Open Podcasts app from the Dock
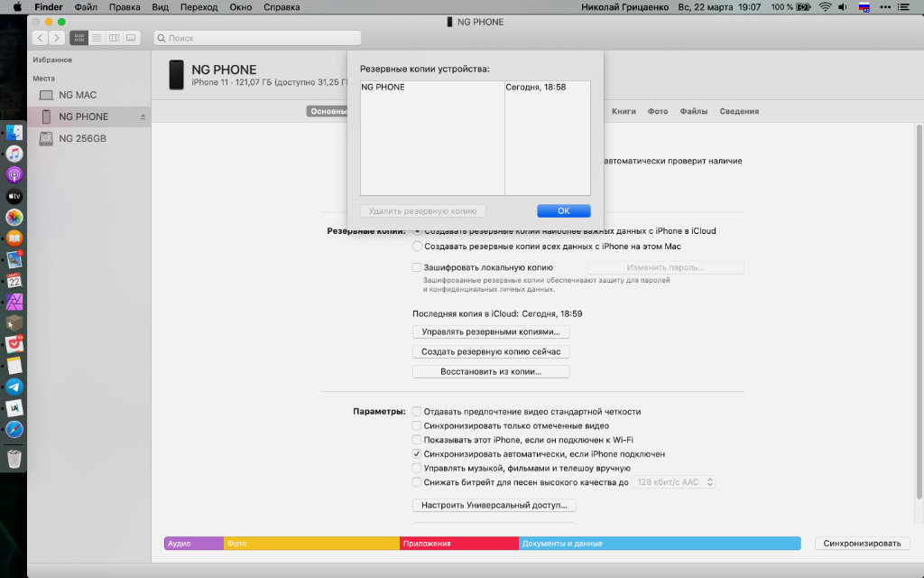The image size is (924, 578). coord(14,174)
